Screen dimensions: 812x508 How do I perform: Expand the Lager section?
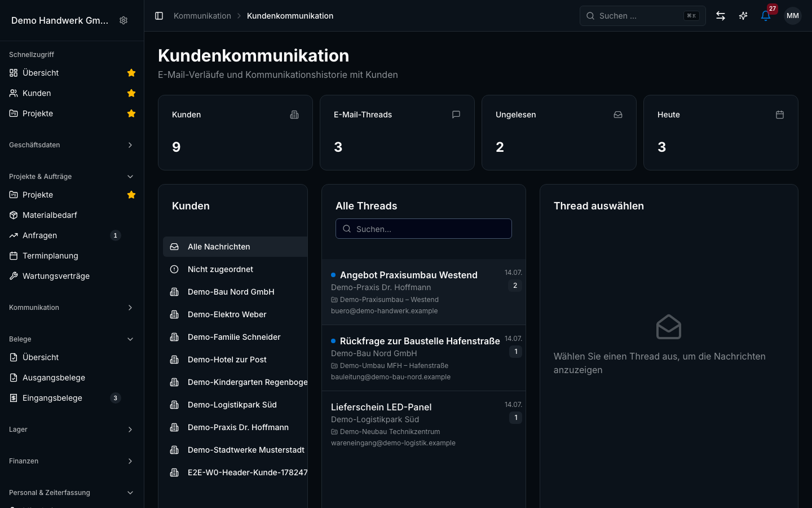coord(72,430)
